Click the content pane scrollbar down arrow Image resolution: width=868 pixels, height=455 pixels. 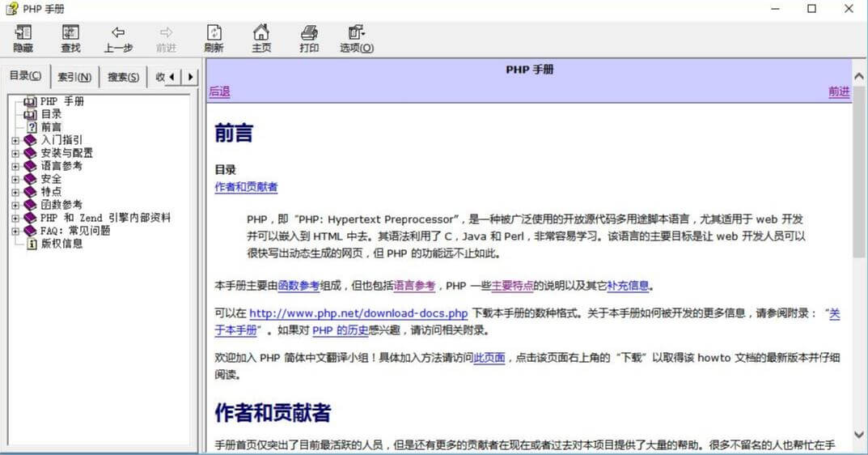point(859,435)
